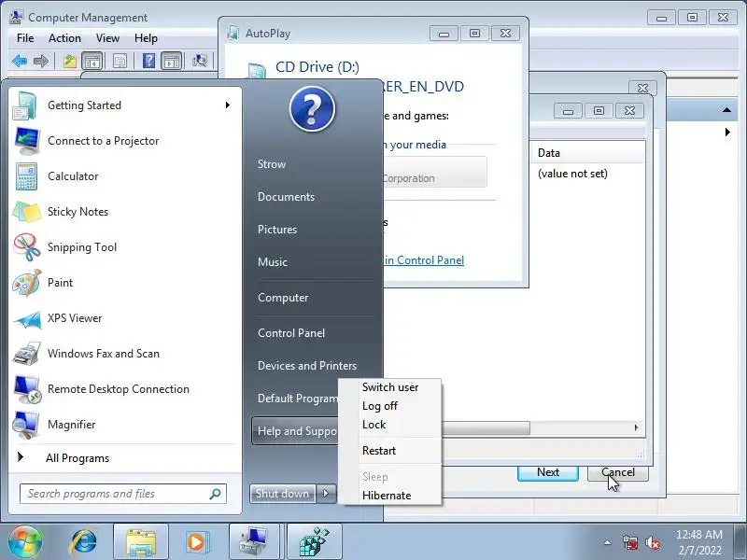The image size is (747, 560).
Task: Click the horizontal scrollbar right arrow
Action: tap(637, 427)
